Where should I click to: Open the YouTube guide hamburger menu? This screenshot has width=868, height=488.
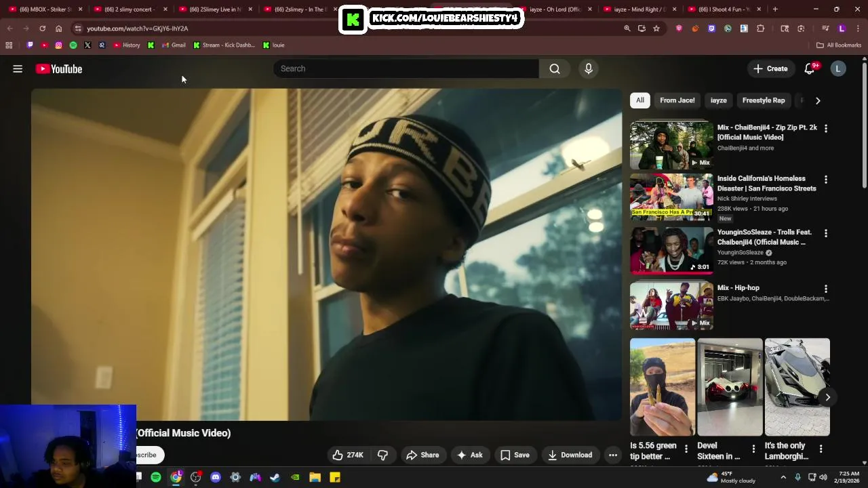tap(18, 68)
